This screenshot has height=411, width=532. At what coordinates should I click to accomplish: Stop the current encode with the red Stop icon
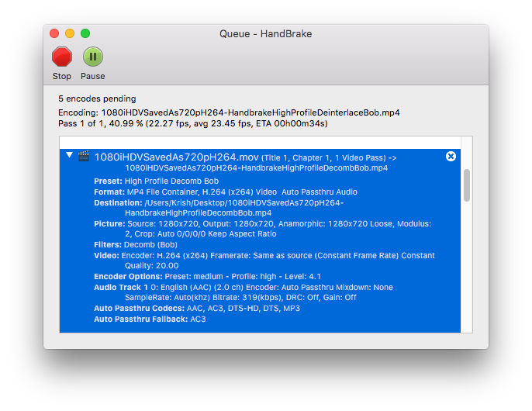(62, 57)
